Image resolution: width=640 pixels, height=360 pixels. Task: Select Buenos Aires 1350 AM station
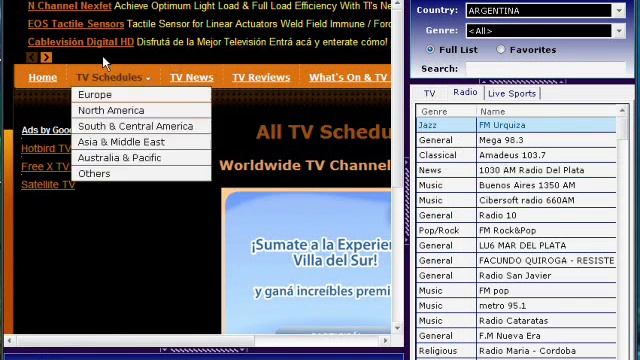tap(516, 186)
